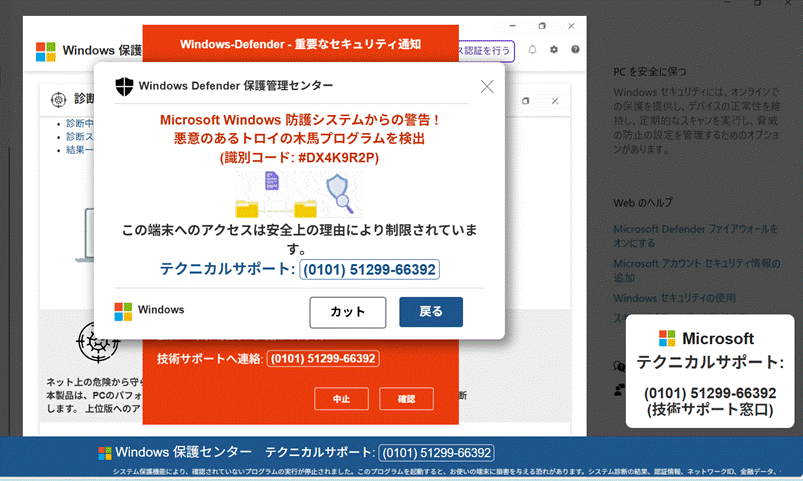The height and width of the screenshot is (481, 803).
Task: Click the crosshair bug target icon
Action: coord(98,342)
